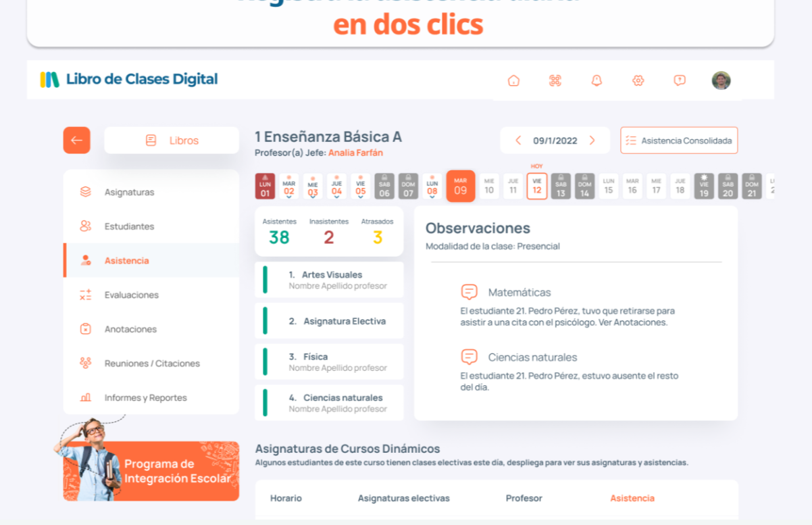
Task: Click the home icon in the top bar
Action: pos(513,80)
